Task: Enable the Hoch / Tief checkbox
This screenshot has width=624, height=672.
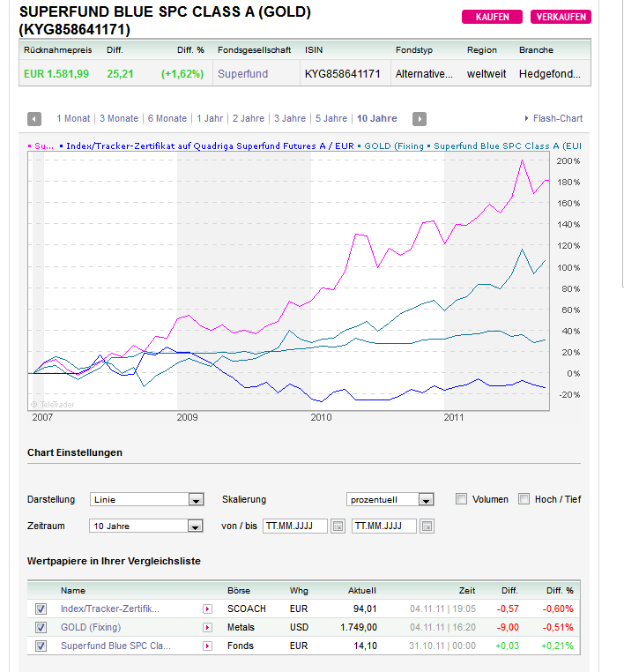Action: tap(524, 499)
